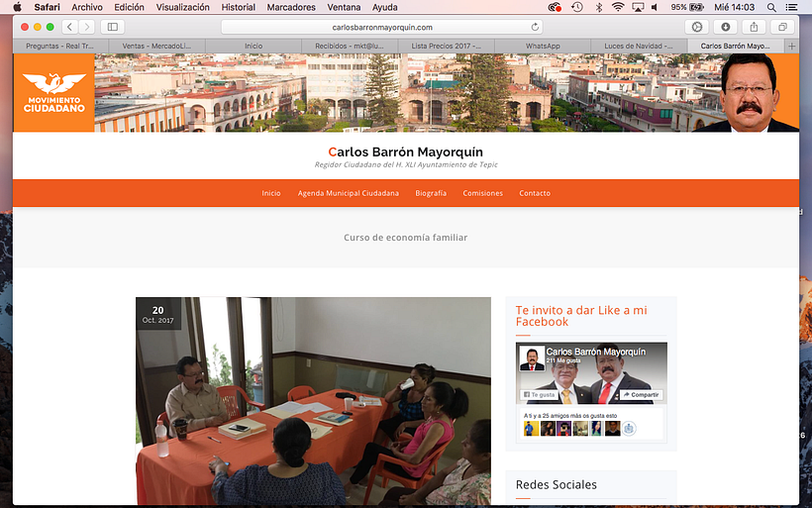Image resolution: width=812 pixels, height=508 pixels.
Task: Open the Visualización menu
Action: (x=183, y=7)
